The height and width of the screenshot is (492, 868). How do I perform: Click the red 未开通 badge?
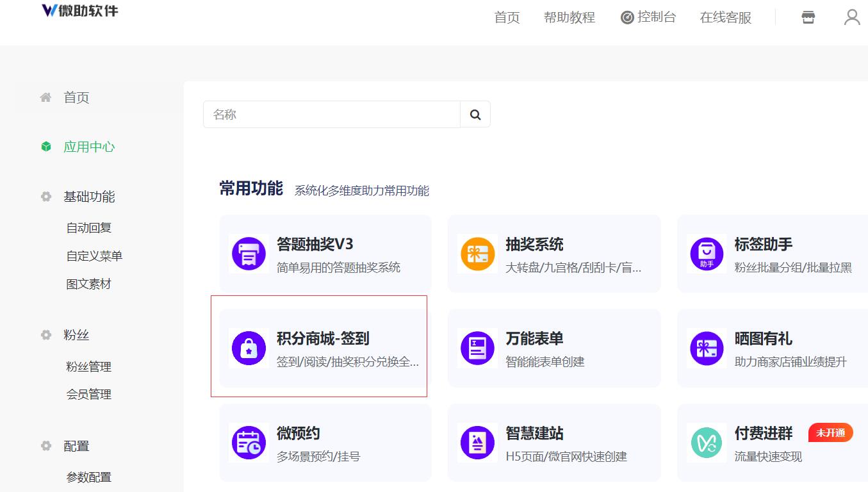click(x=831, y=432)
